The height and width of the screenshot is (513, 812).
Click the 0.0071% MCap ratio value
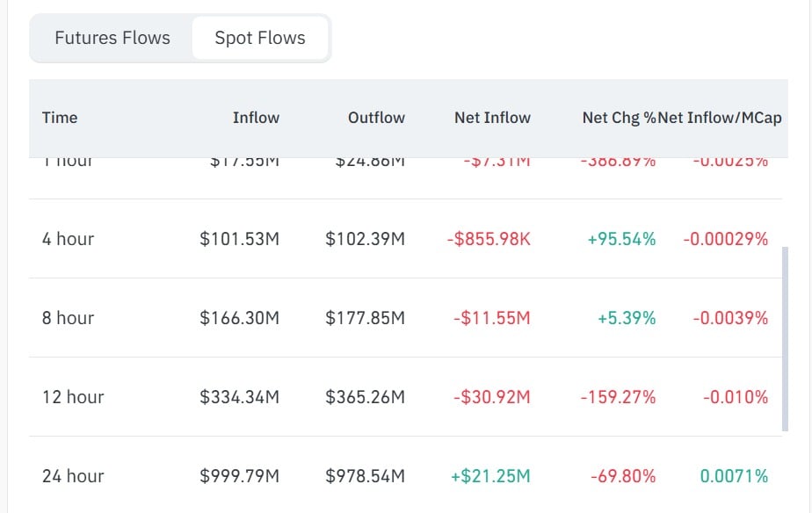(734, 476)
